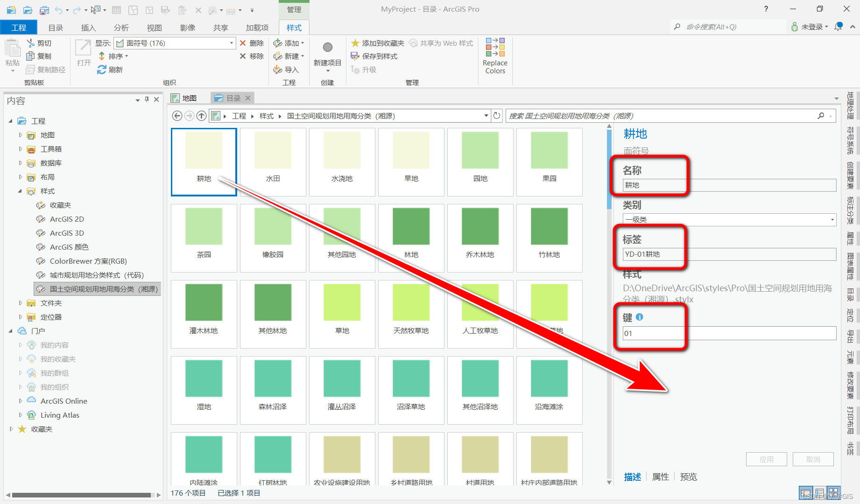860x504 pixels.
Task: Click the Copy (复制) icon
Action: (31, 56)
